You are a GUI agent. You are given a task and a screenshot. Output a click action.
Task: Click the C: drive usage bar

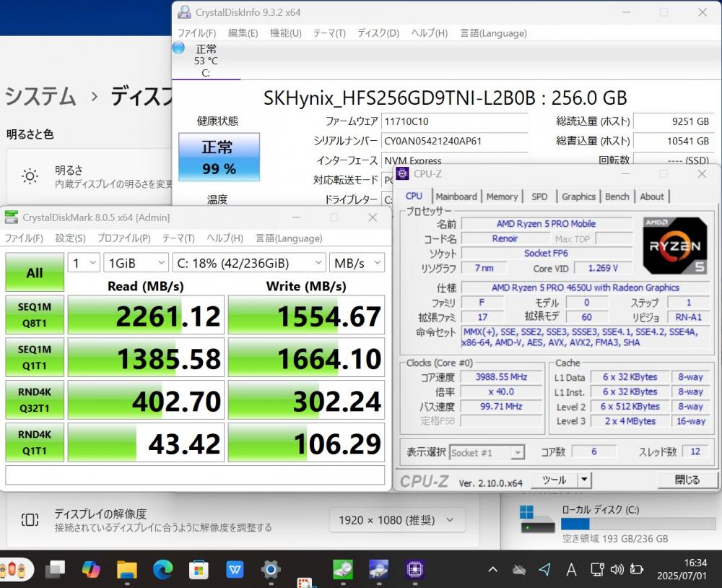pyautogui.click(x=638, y=524)
